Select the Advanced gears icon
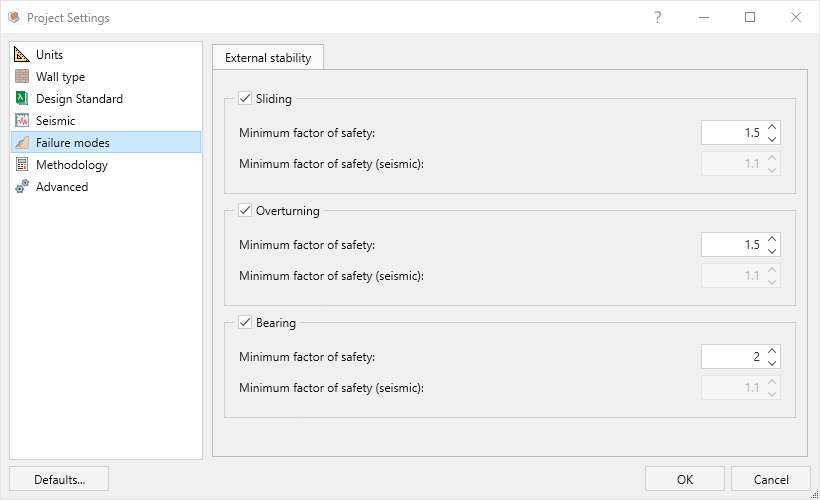This screenshot has width=820, height=500. click(x=21, y=186)
